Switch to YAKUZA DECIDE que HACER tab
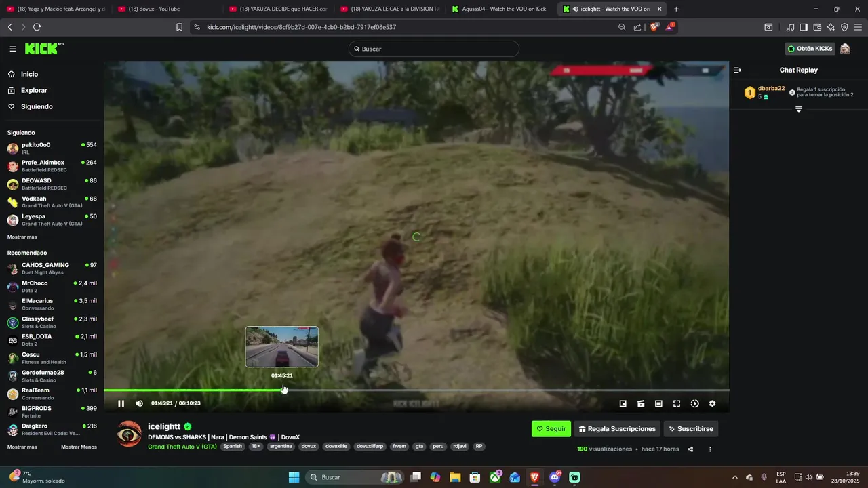The image size is (868, 488). point(279,9)
